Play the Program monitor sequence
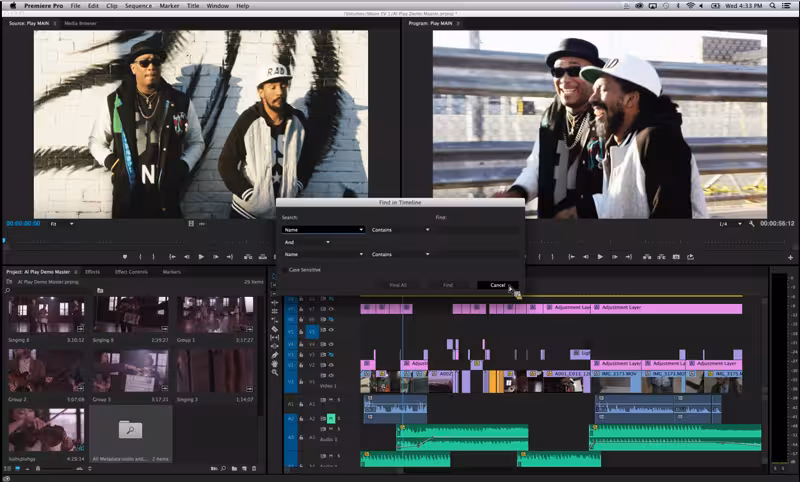 coord(600,257)
